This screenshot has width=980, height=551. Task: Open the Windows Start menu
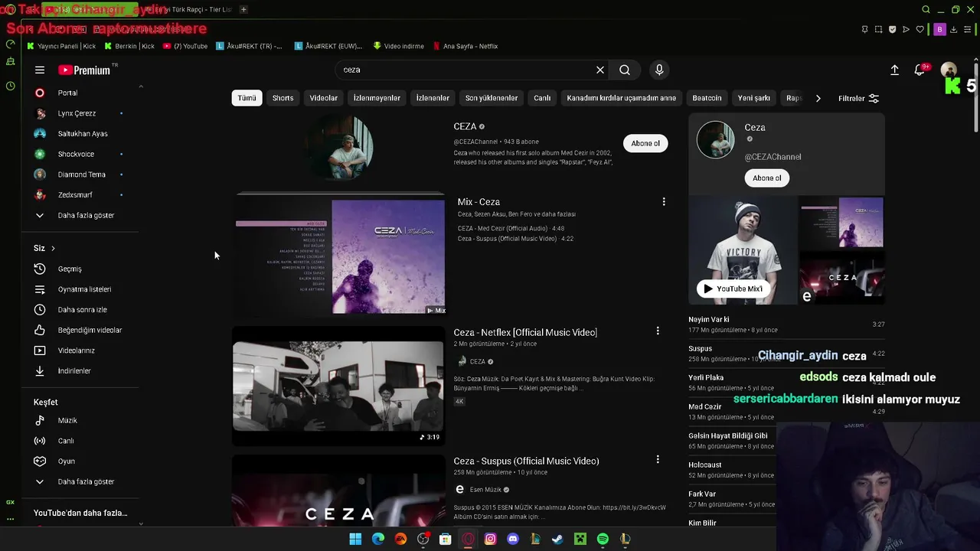click(x=355, y=540)
